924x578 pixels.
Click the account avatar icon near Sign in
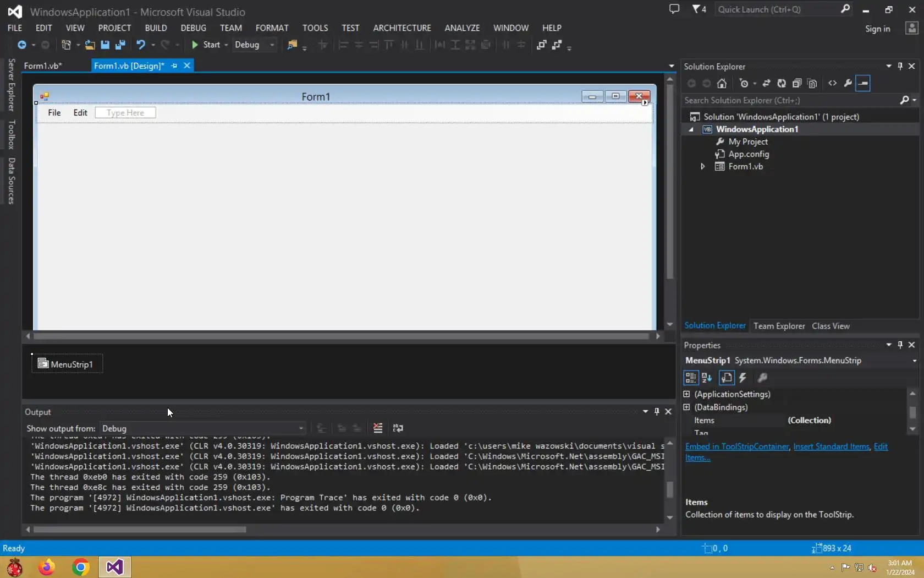pos(912,28)
